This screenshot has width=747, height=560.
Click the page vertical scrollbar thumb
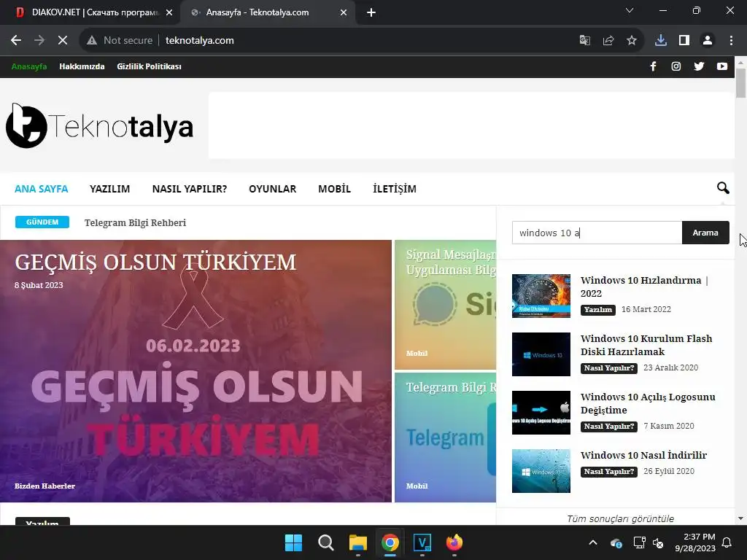(740, 83)
